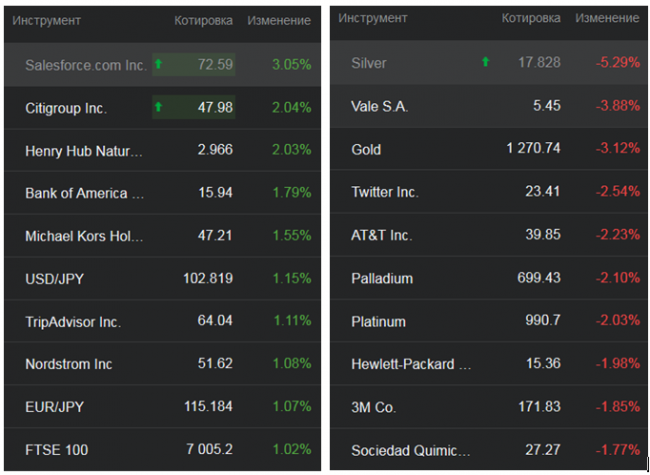Screen dimensions: 650x475
Task: Sort gainers by Изменение column header
Action: (279, 20)
